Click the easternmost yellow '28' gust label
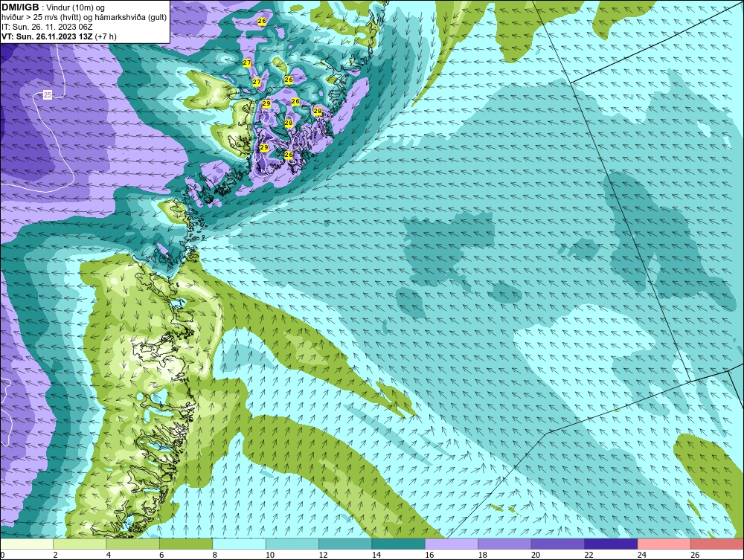744x560 pixels. pos(318,111)
